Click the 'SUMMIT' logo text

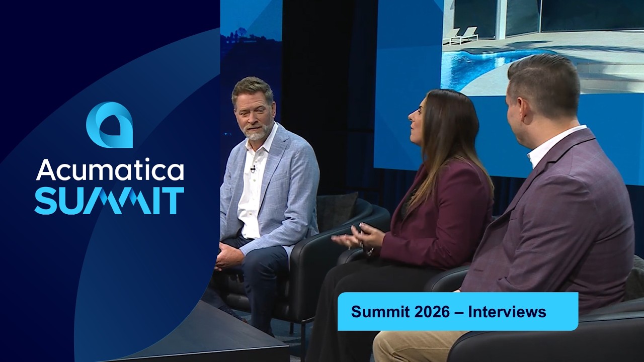109,201
